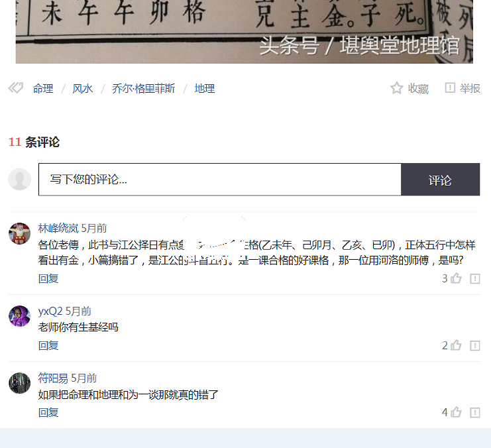Click the star favorite icon
Viewport: 491px width, 448px height.
(x=397, y=88)
